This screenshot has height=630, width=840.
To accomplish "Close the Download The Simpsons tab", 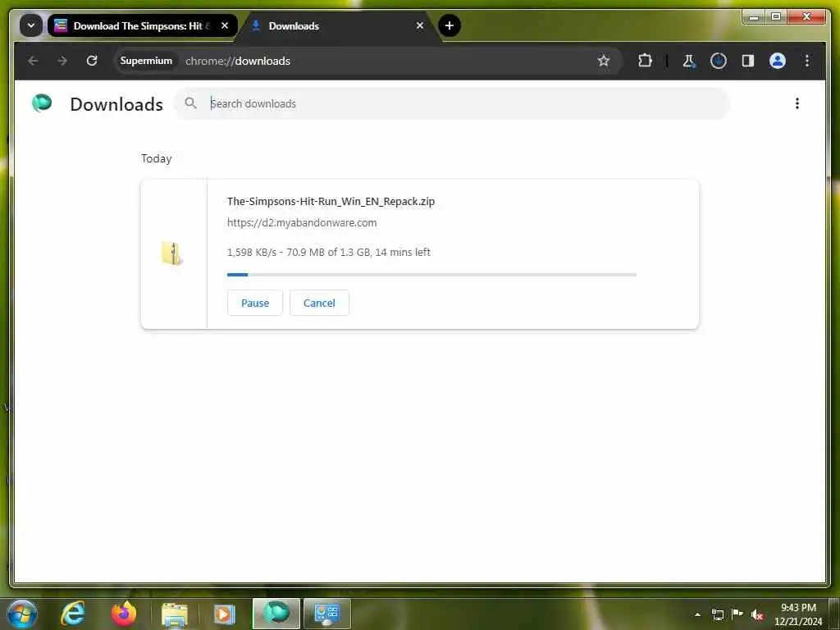I will [225, 25].
